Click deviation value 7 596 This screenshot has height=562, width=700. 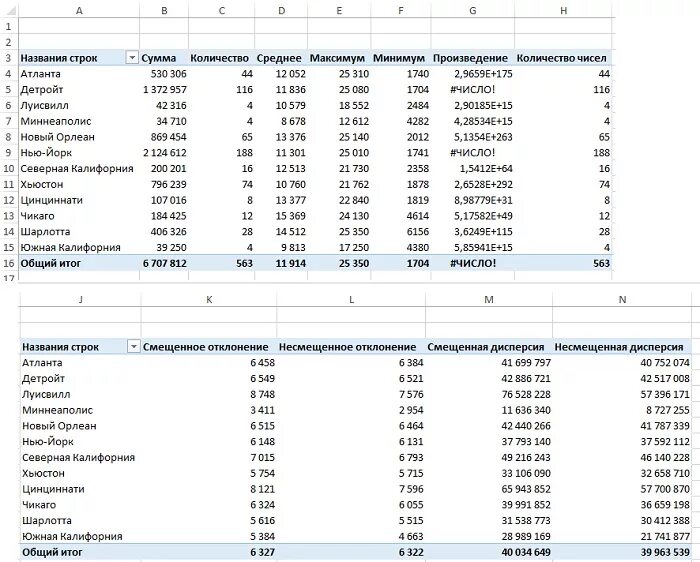click(x=411, y=489)
